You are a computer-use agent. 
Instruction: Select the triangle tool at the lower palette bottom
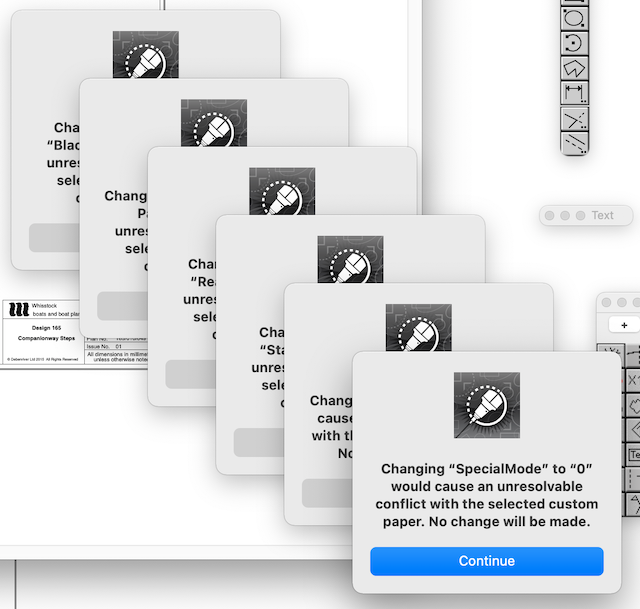point(633,504)
